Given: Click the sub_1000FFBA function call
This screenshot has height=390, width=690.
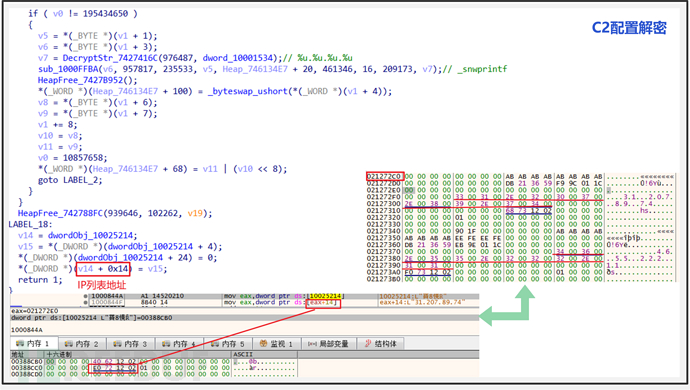Looking at the screenshot, I should [69, 69].
